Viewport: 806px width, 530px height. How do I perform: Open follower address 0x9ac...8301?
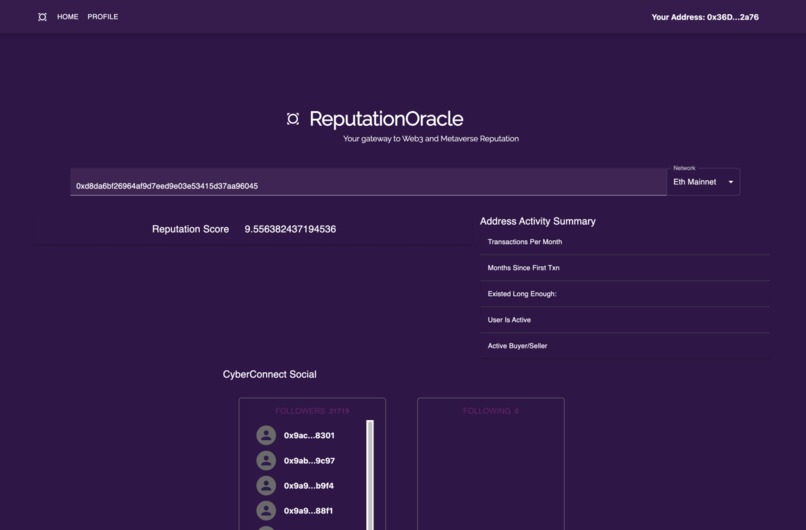point(309,435)
